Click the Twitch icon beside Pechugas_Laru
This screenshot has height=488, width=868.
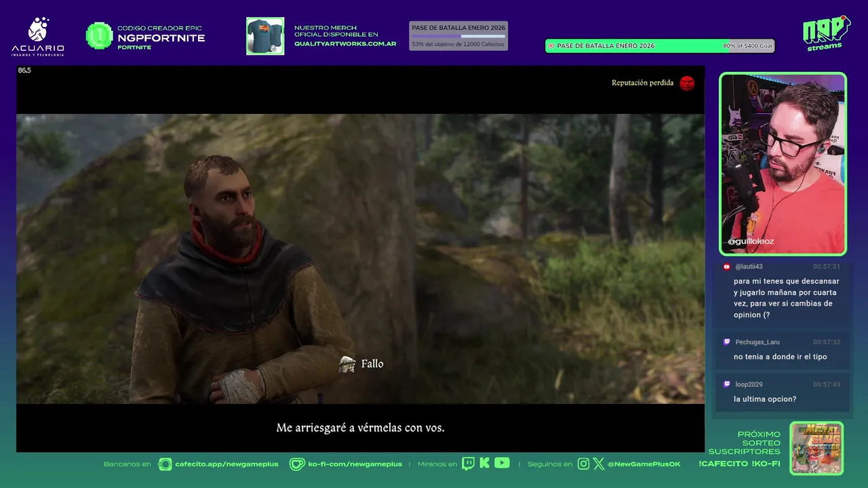point(727,342)
